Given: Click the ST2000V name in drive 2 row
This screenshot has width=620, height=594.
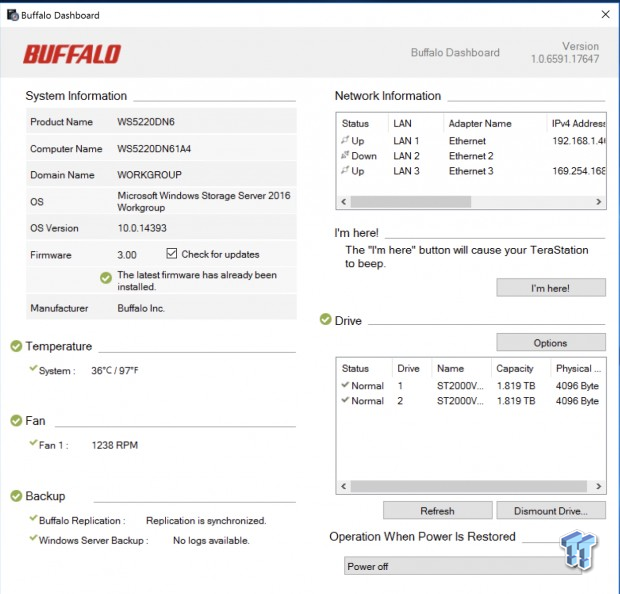Looking at the screenshot, I should (460, 401).
